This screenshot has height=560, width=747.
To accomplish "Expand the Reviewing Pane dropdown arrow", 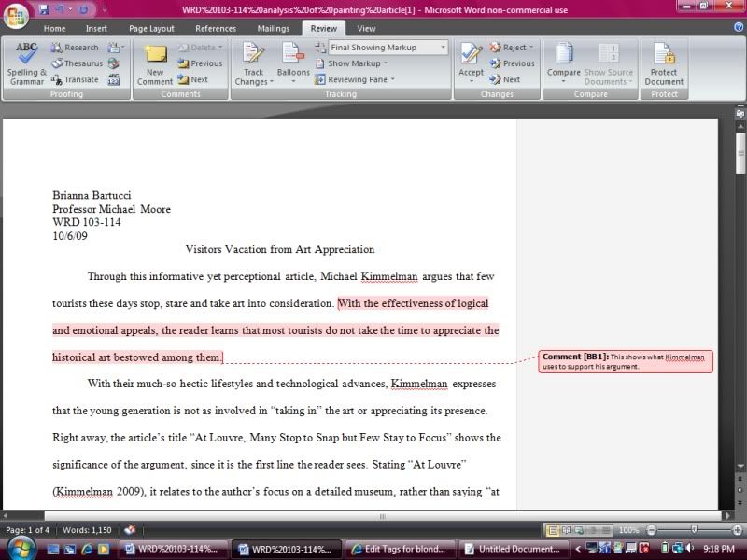I will [x=393, y=79].
